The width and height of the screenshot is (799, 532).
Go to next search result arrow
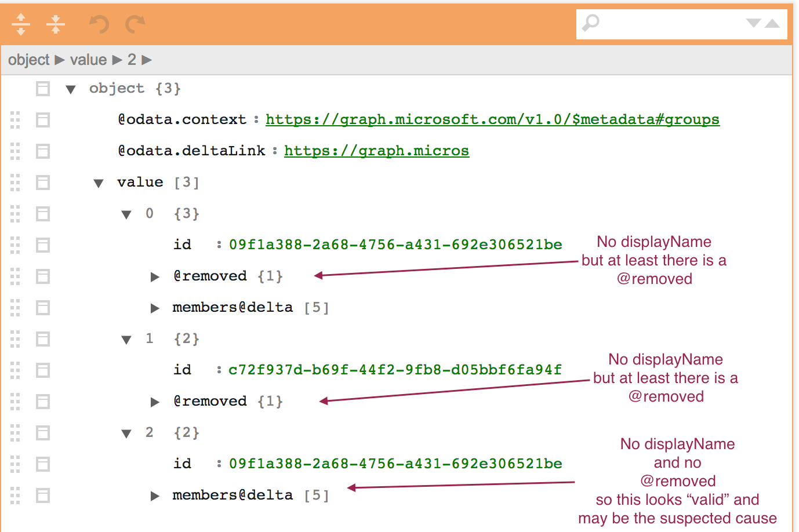click(x=754, y=23)
